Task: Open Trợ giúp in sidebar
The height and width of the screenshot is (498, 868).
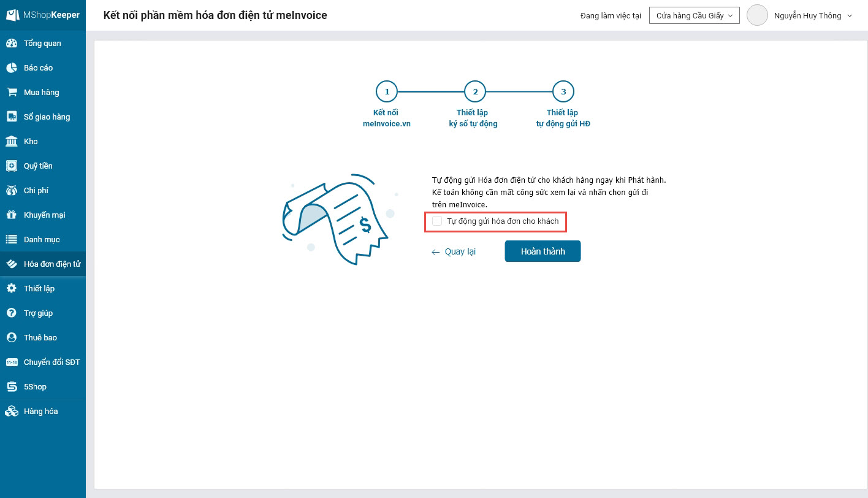Action: 43,313
